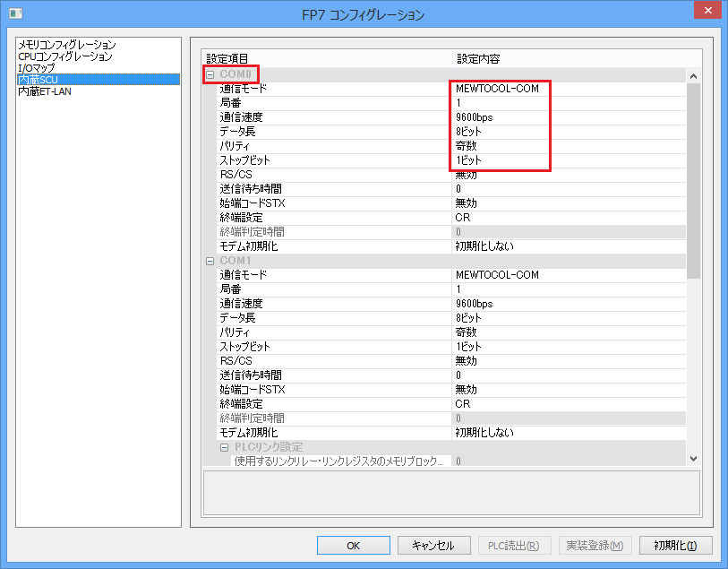Confirm settings with the OK button
The image size is (728, 569).
pyautogui.click(x=353, y=545)
